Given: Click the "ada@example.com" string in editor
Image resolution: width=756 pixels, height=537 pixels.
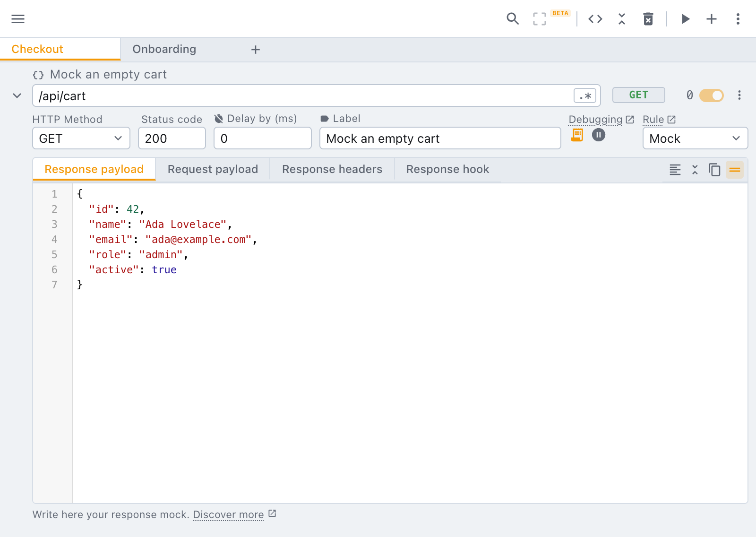Looking at the screenshot, I should pos(198,239).
